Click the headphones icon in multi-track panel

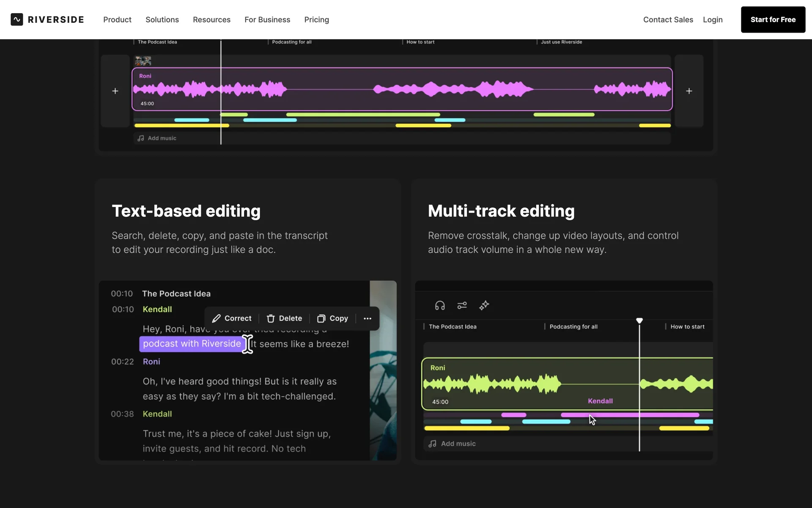click(440, 305)
